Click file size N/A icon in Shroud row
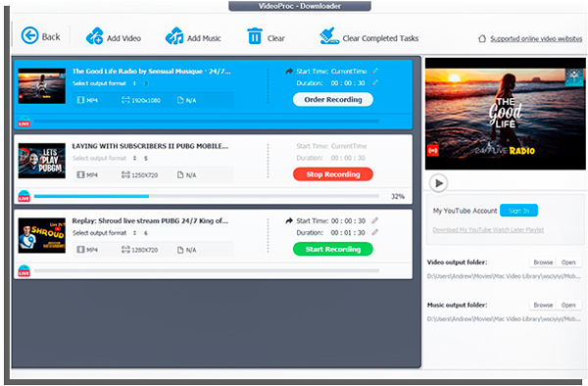 (180, 250)
